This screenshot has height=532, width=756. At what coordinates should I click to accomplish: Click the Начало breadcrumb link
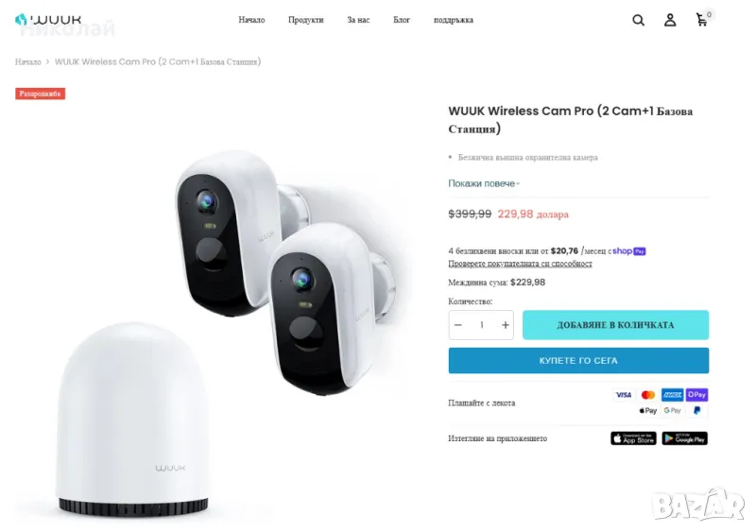pos(28,61)
